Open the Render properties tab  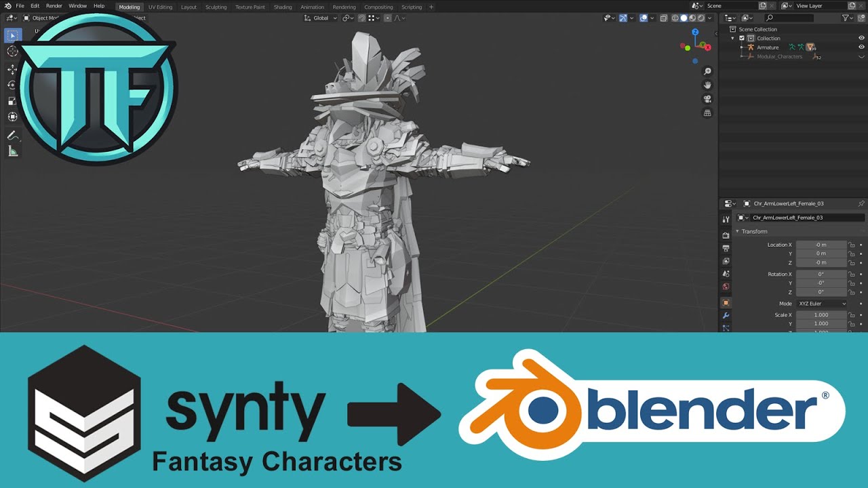point(726,235)
